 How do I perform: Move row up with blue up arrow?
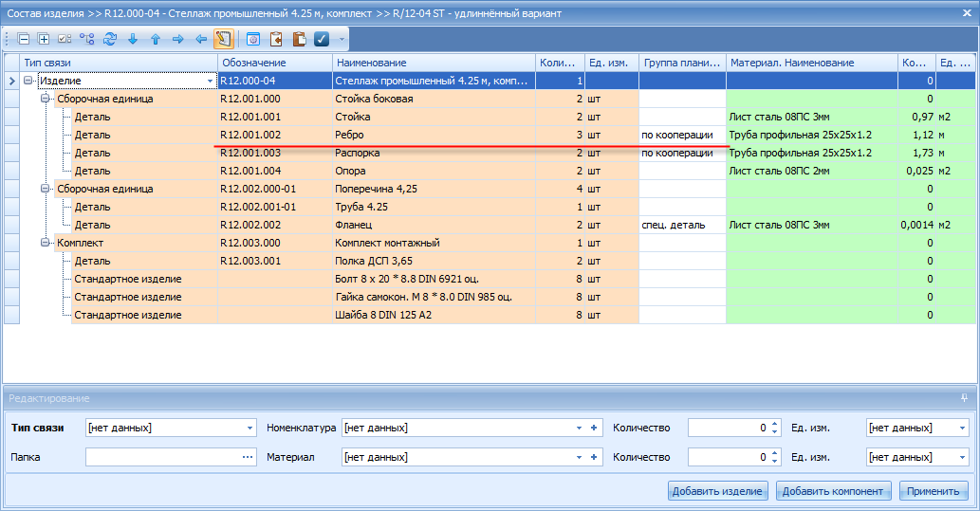[156, 40]
